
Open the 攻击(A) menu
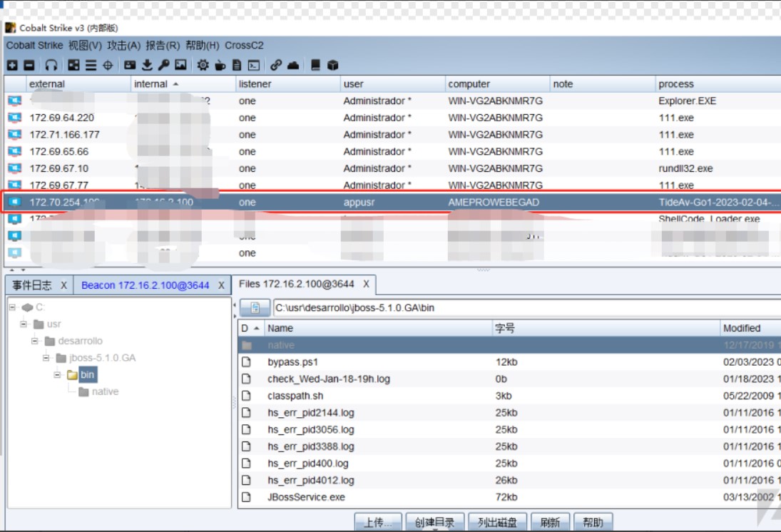coord(124,46)
